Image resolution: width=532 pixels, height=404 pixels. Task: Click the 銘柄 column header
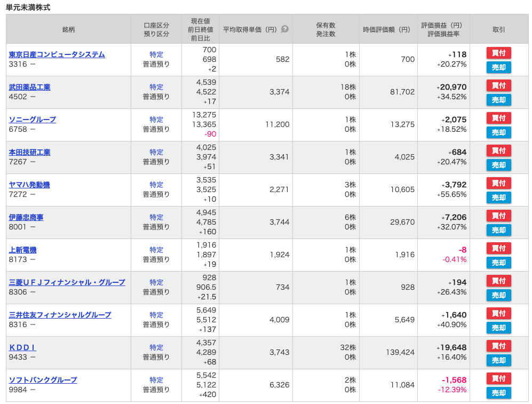tap(68, 29)
